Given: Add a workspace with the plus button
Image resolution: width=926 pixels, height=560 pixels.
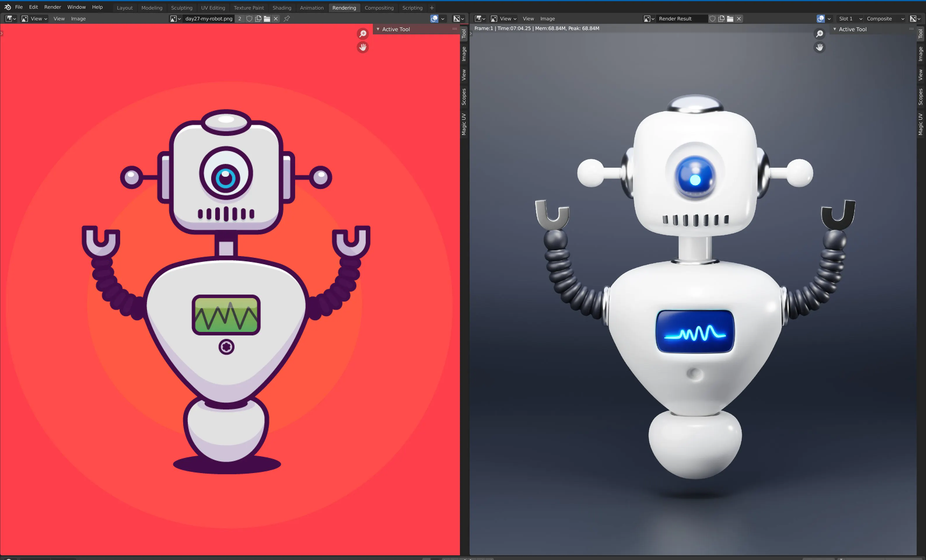Looking at the screenshot, I should [432, 8].
